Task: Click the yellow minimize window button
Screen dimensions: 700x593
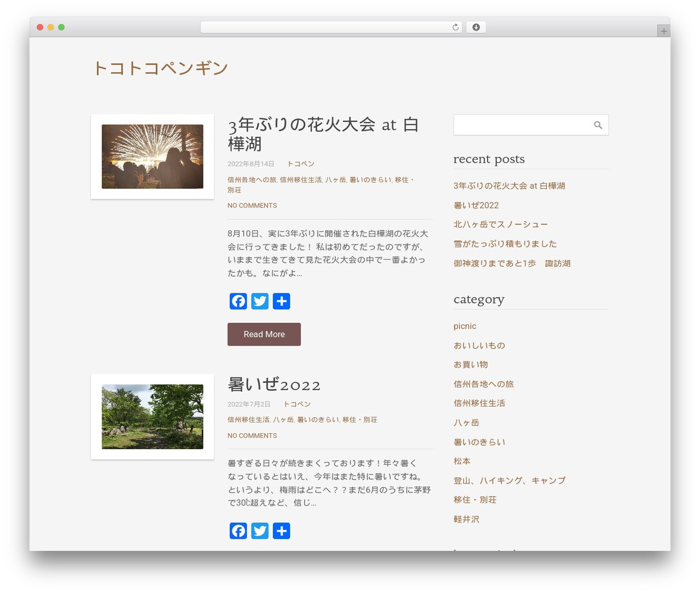Action: point(50,27)
